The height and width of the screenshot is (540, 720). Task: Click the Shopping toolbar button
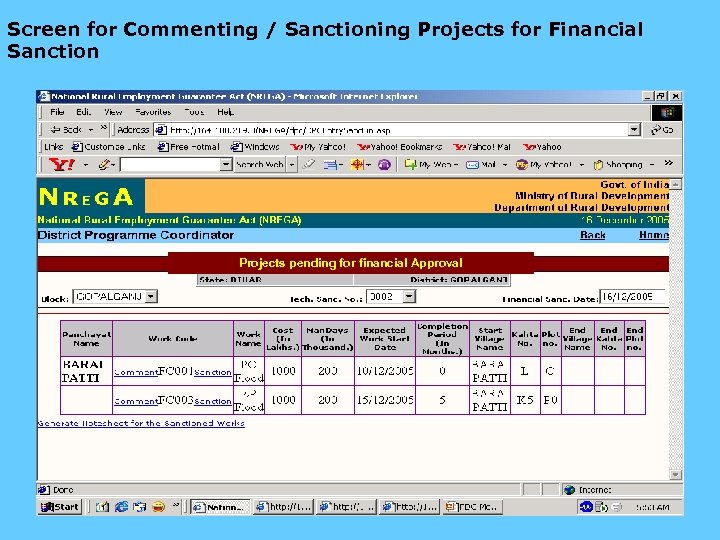point(618,164)
